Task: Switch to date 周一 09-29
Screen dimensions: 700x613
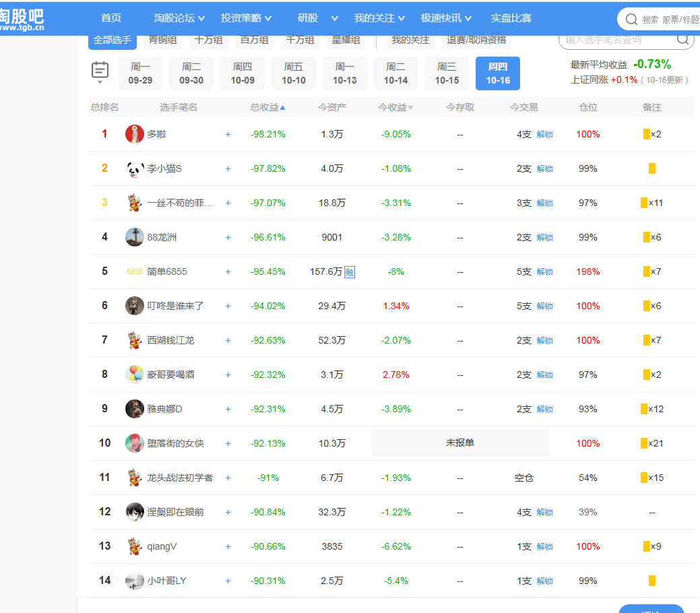Action: [x=140, y=73]
